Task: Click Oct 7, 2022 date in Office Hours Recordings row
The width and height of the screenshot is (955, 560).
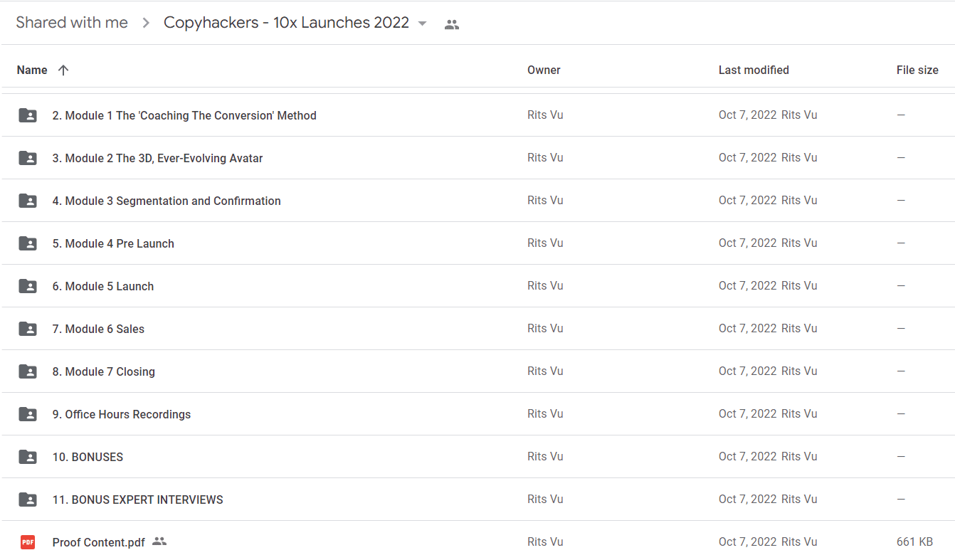Action: pos(747,413)
